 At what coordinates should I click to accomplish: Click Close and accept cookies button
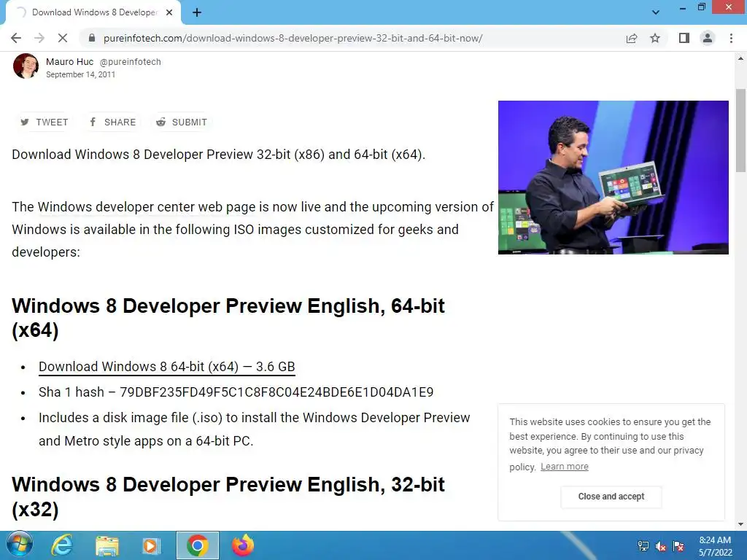pos(611,497)
